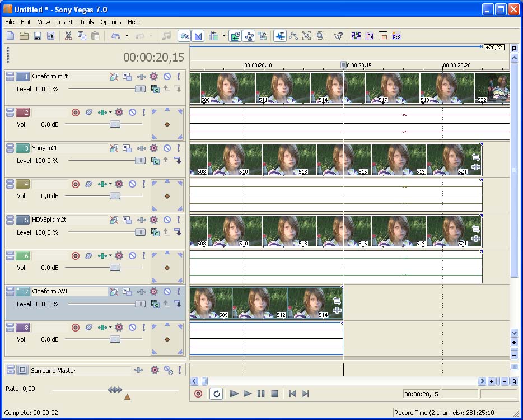Toggle loop playback button

[x=216, y=394]
